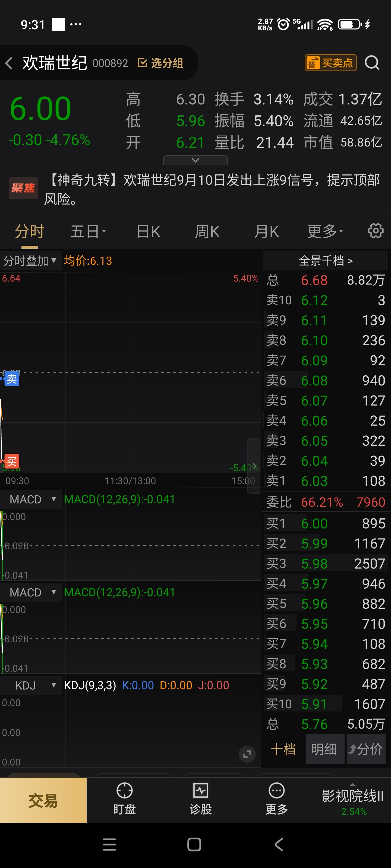Tap the 卖1 6.03 order row
Image resolution: width=391 pixels, height=868 pixels.
click(326, 481)
